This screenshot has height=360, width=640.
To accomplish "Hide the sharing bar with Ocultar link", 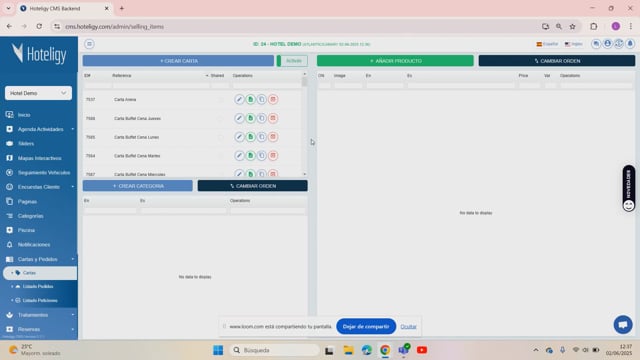I will (x=408, y=327).
